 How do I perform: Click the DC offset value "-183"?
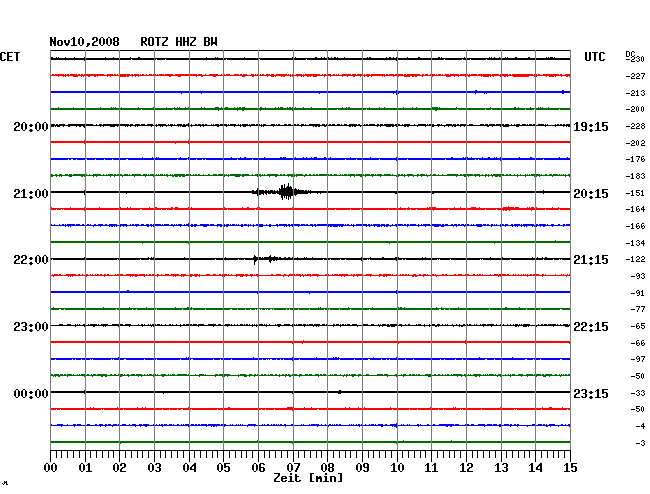click(635, 177)
